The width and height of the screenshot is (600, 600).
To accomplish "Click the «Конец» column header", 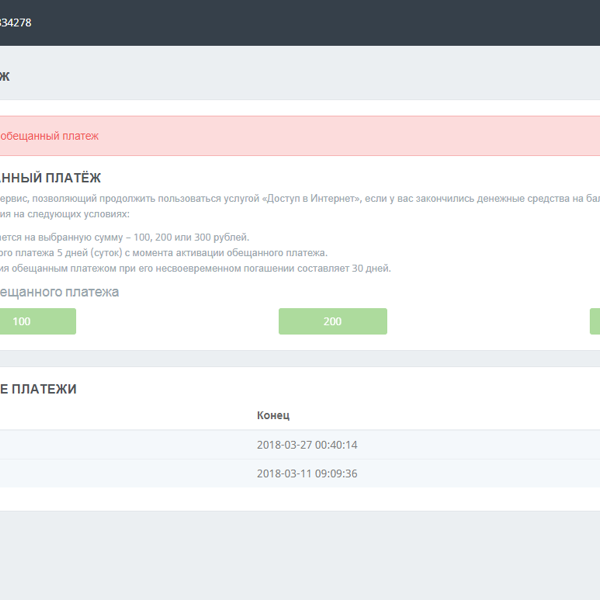I will (273, 415).
